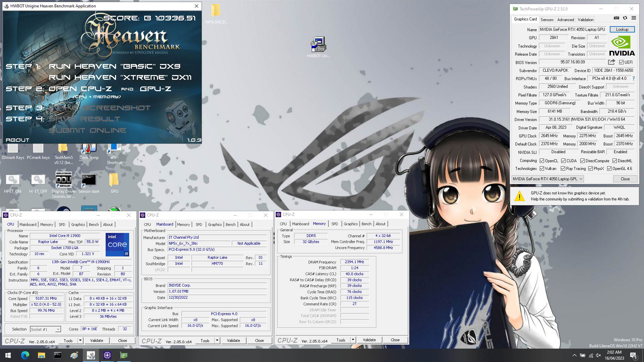Select the HPET_OFF batch file icon

(x=38, y=183)
